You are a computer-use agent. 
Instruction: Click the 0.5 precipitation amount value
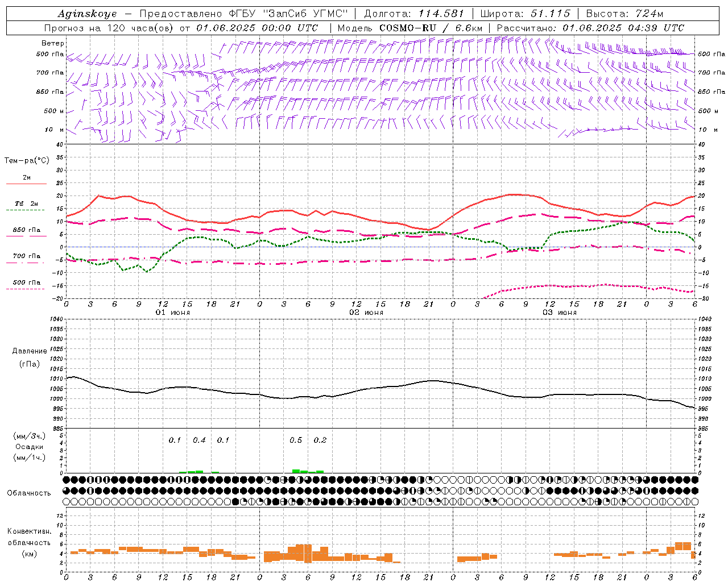296,440
